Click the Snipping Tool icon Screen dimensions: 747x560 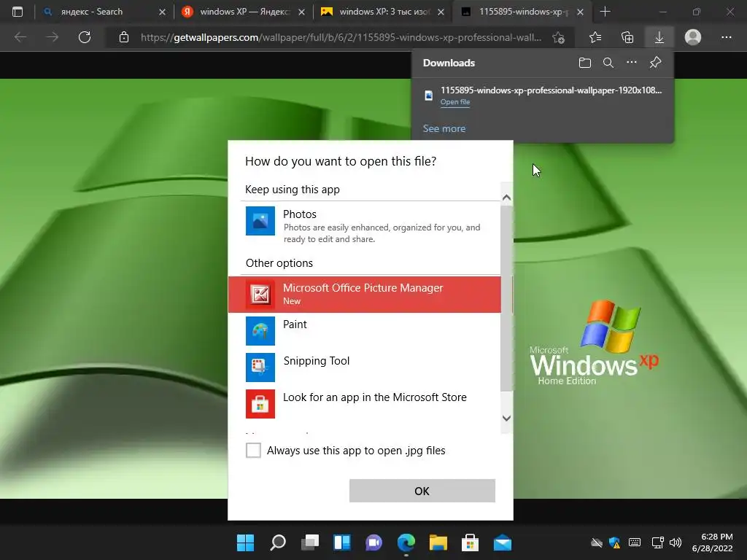click(x=260, y=367)
